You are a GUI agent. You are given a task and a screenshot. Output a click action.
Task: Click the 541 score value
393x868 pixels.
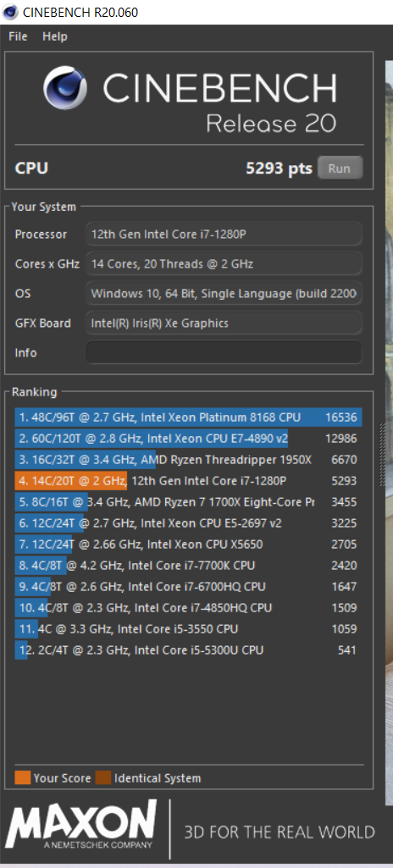347,650
